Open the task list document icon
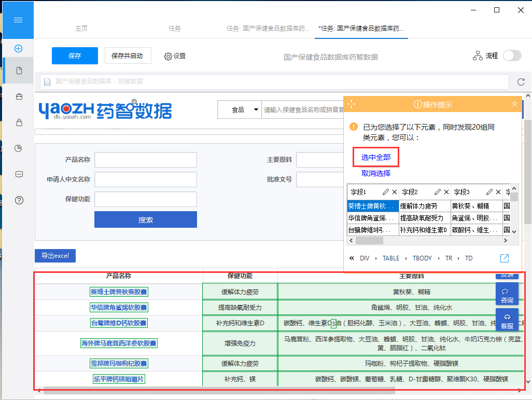The height and width of the screenshot is (400, 532). coord(19,70)
